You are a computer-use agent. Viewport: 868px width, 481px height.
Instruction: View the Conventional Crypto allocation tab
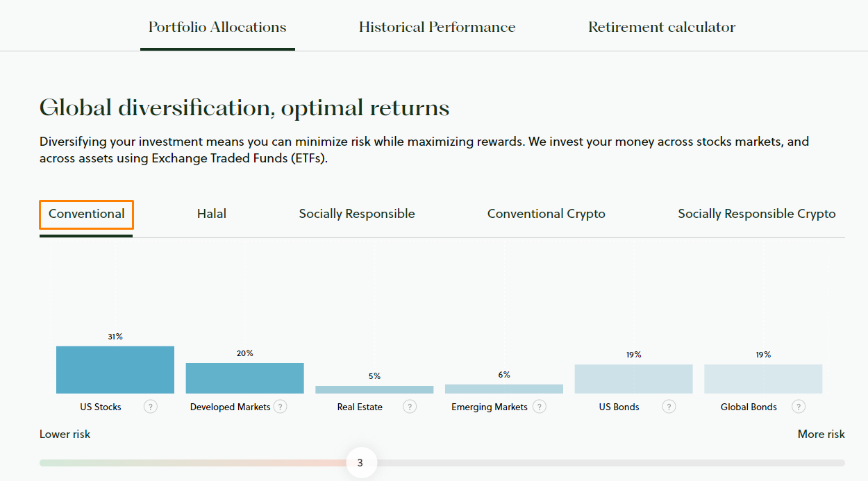[546, 213]
